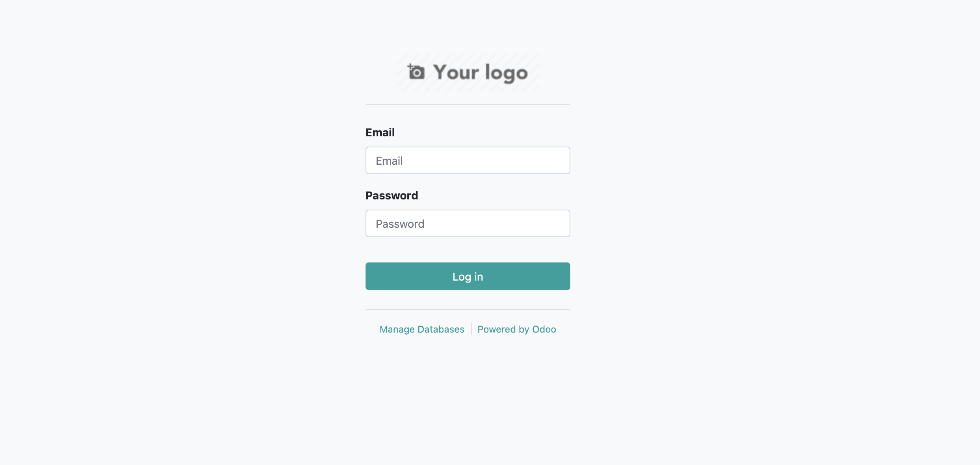Click the Password field label
The width and height of the screenshot is (980, 465).
(392, 195)
